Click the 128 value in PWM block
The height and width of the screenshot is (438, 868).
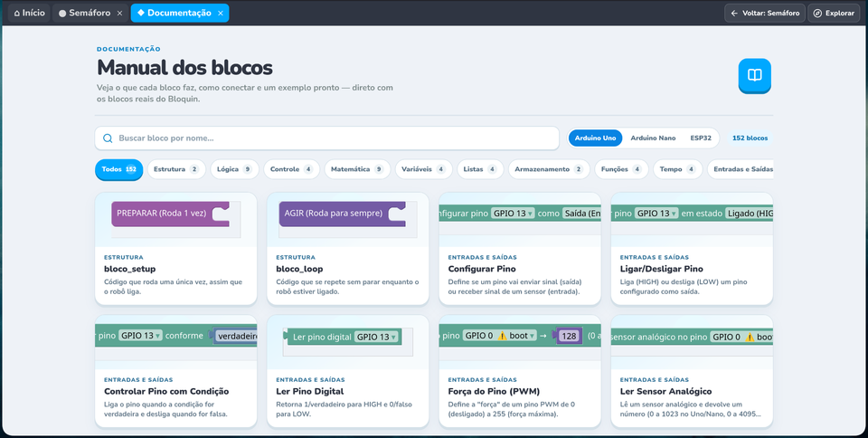pyautogui.click(x=569, y=336)
